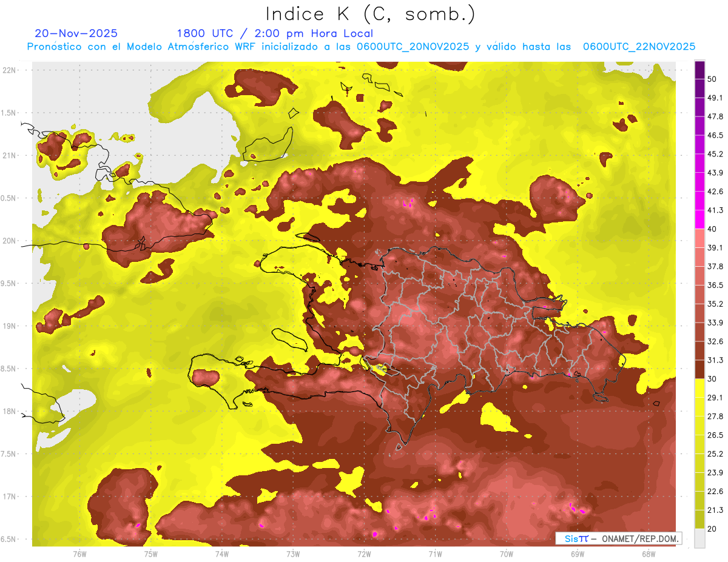Click the '75W' longitude label

pos(151,554)
